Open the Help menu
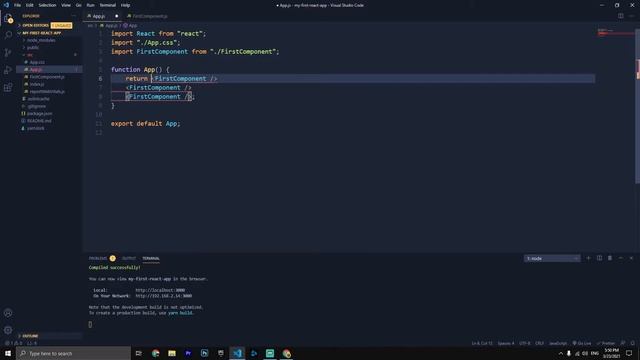The width and height of the screenshot is (640, 360). point(125,5)
